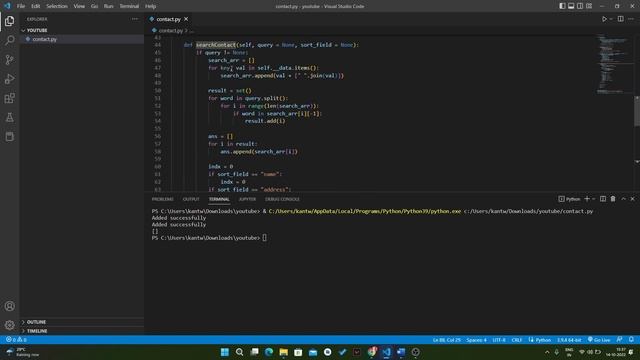The width and height of the screenshot is (640, 360).
Task: Change Spaces: 4 indentation setting
Action: tap(476, 340)
